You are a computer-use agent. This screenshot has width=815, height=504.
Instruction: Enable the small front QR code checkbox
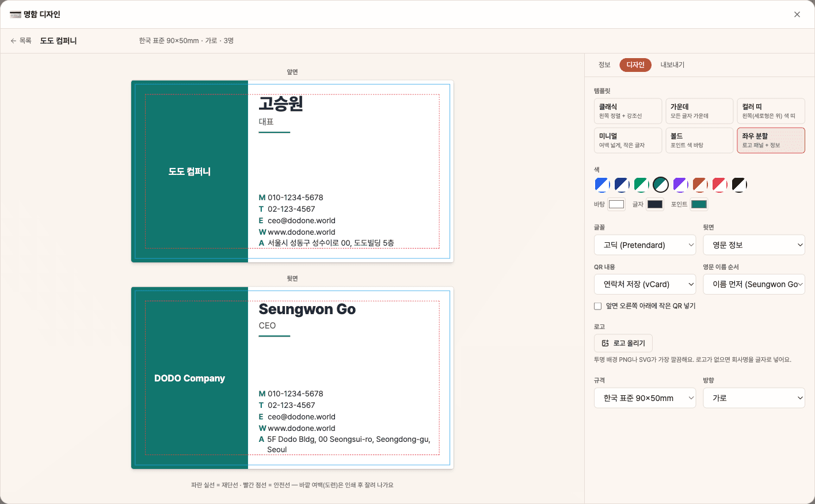click(x=598, y=306)
